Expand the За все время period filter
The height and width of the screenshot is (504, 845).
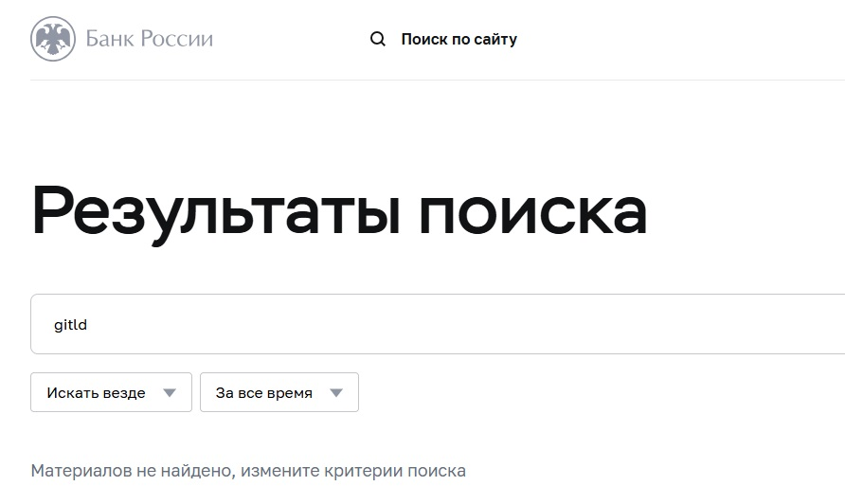(279, 392)
